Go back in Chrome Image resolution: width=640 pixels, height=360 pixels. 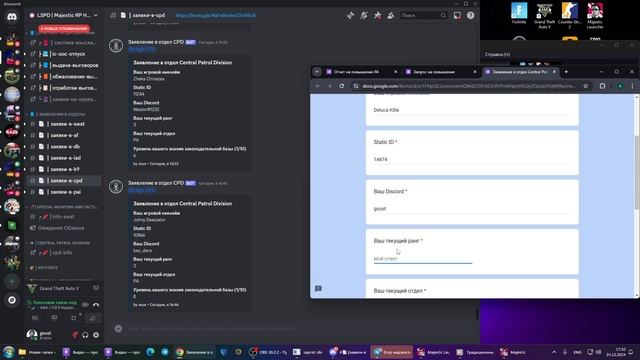tap(318, 86)
